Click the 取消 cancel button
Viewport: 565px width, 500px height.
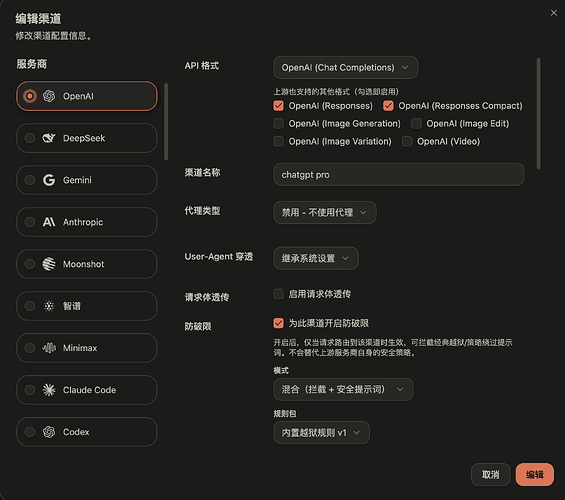coord(491,474)
